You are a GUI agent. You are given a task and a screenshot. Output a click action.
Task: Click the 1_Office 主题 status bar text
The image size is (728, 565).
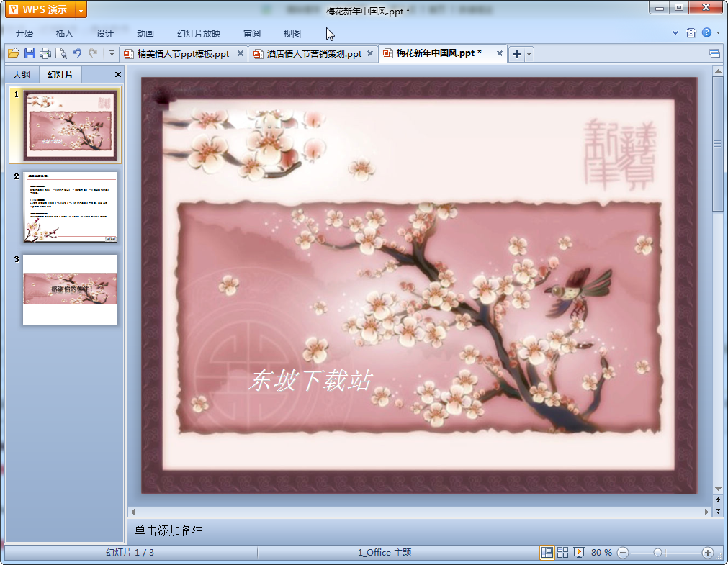pos(385,553)
